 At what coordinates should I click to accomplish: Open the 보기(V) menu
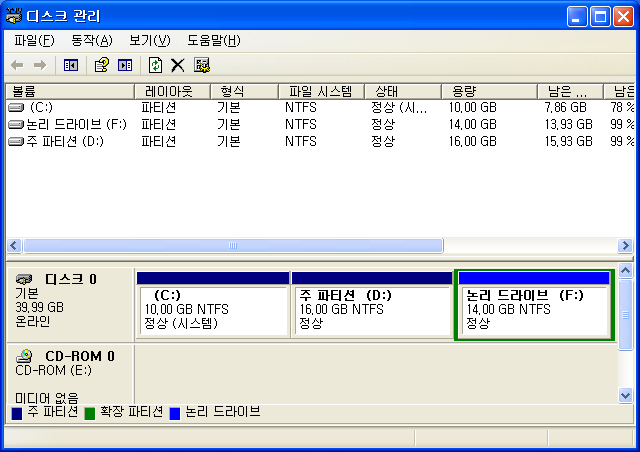(x=149, y=40)
